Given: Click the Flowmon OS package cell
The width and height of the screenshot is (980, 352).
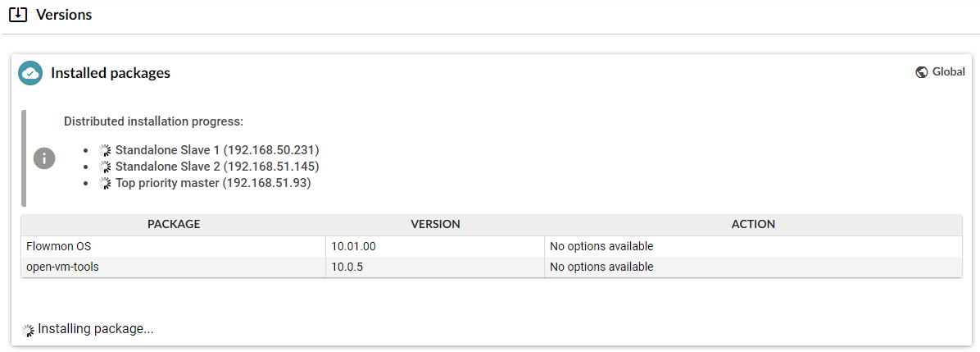Looking at the screenshot, I should coord(174,247).
